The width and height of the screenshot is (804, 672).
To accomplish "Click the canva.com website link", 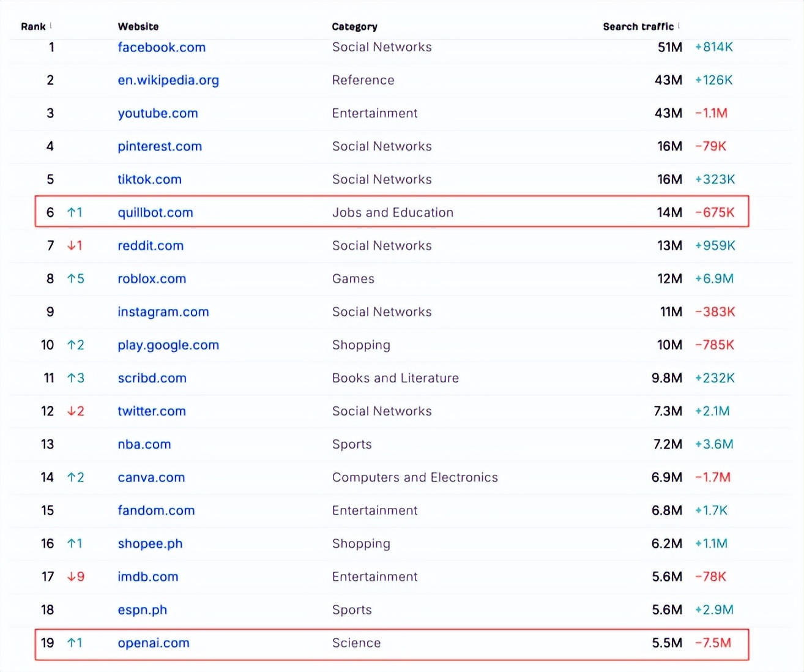I will coord(151,477).
